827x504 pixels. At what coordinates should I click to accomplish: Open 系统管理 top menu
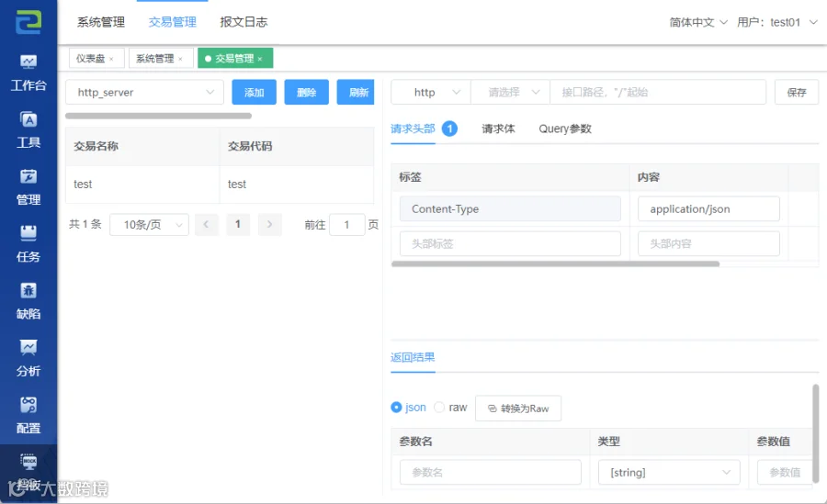tap(101, 22)
